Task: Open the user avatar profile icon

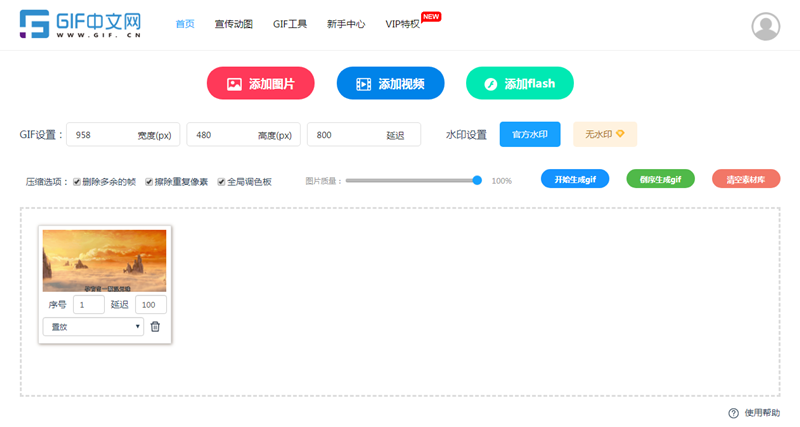Action: [x=765, y=26]
